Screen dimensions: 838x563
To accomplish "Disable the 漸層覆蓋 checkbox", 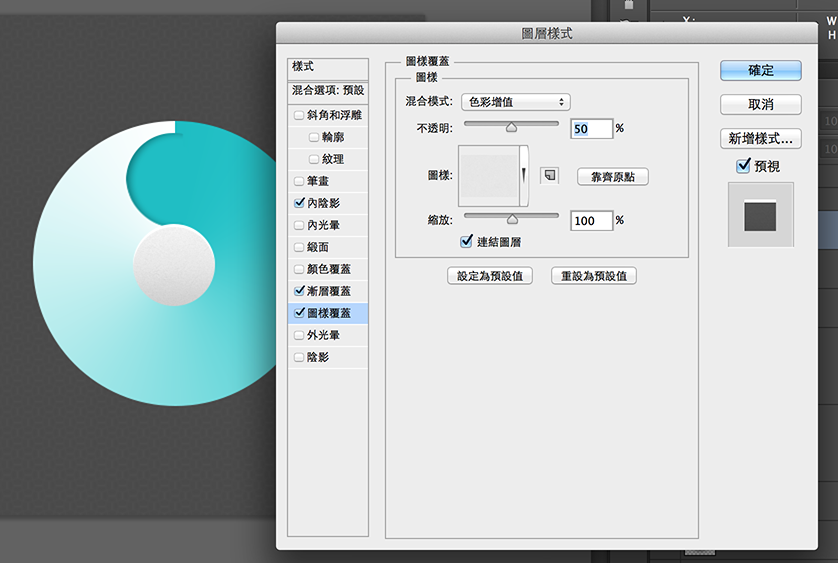I will 299,291.
